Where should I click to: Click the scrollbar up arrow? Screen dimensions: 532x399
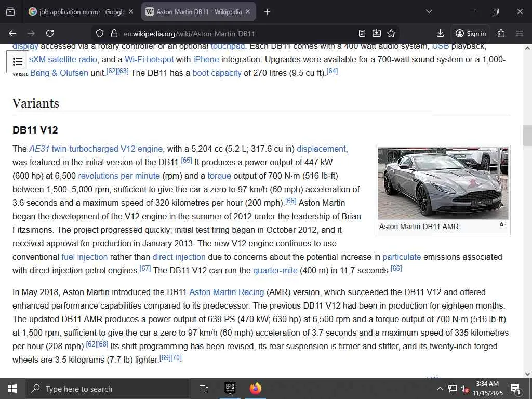(x=527, y=48)
